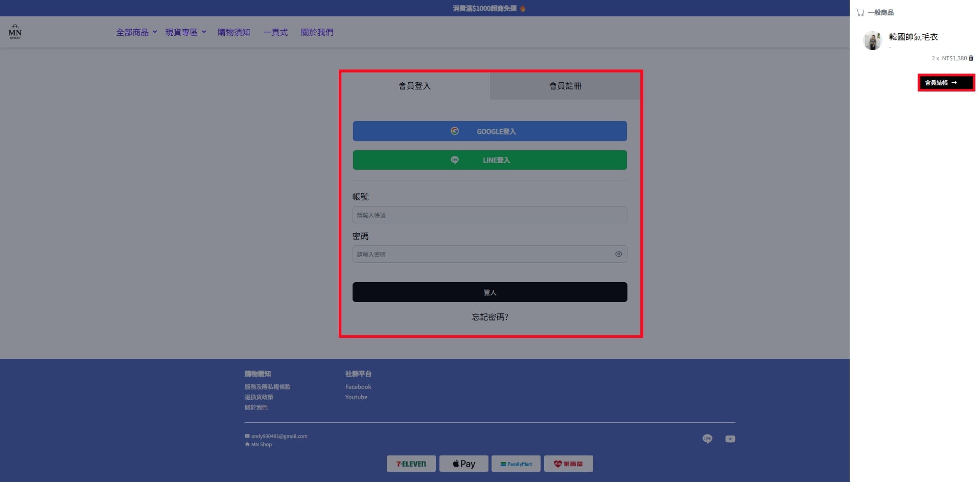This screenshot has height=482, width=980.
Task: Select the Apple Pay payment logo
Action: pos(463,464)
